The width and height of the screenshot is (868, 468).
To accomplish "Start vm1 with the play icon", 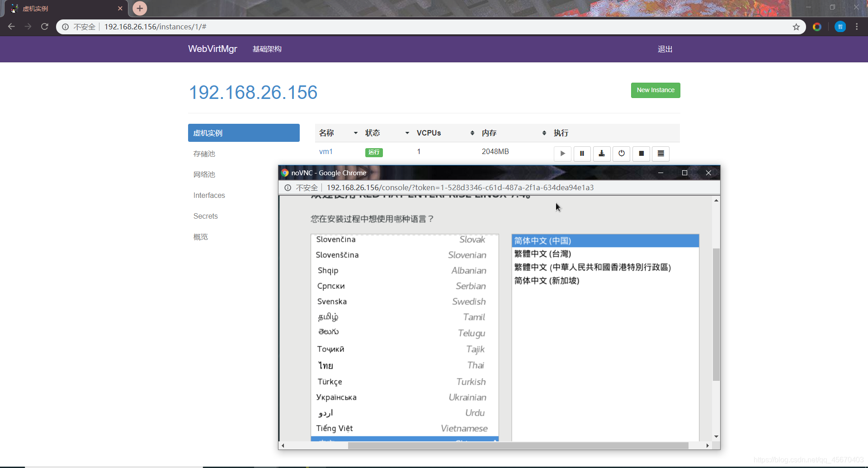I will coord(562,154).
